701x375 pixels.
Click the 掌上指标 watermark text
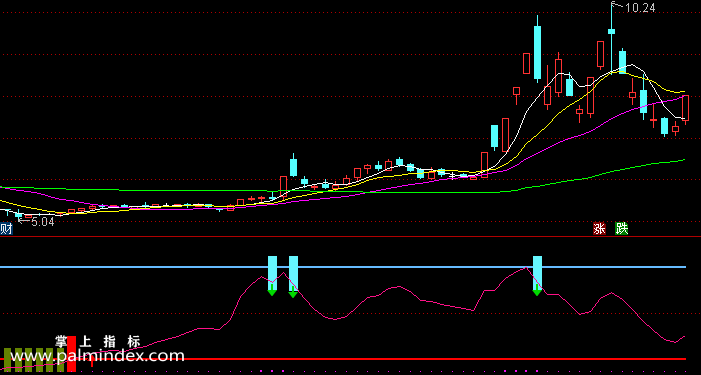[x=98, y=342]
